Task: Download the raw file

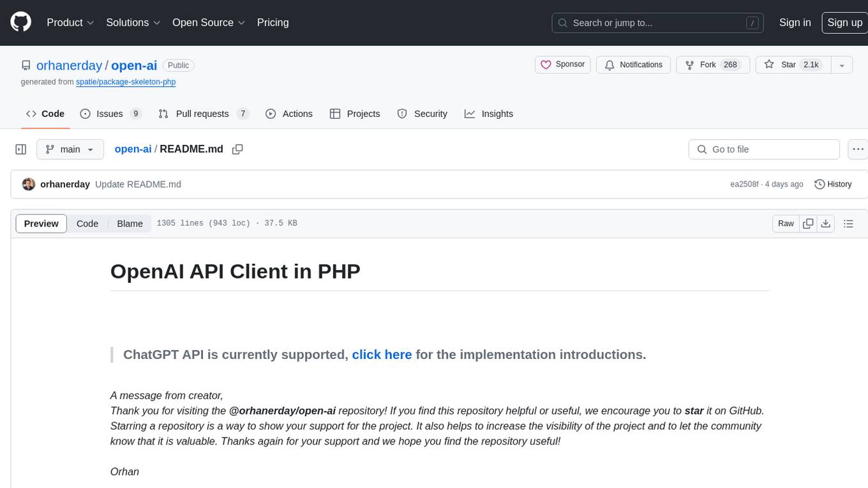Action: coord(826,224)
